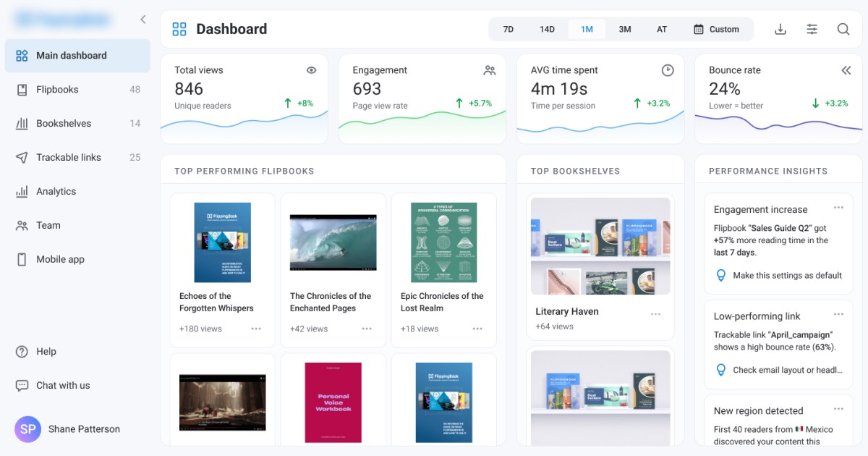Click Check email layout or headline suggestion
Image resolution: width=868 pixels, height=456 pixels.
tap(788, 370)
